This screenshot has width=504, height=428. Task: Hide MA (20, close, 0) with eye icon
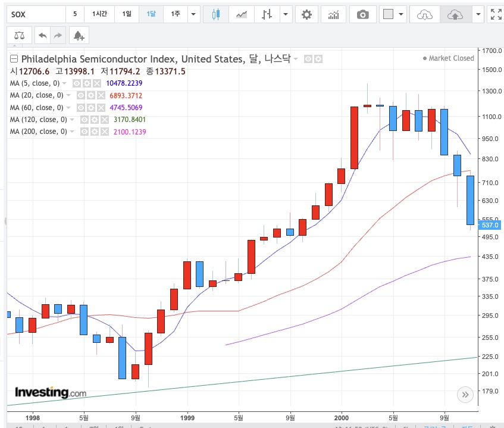tap(81, 95)
